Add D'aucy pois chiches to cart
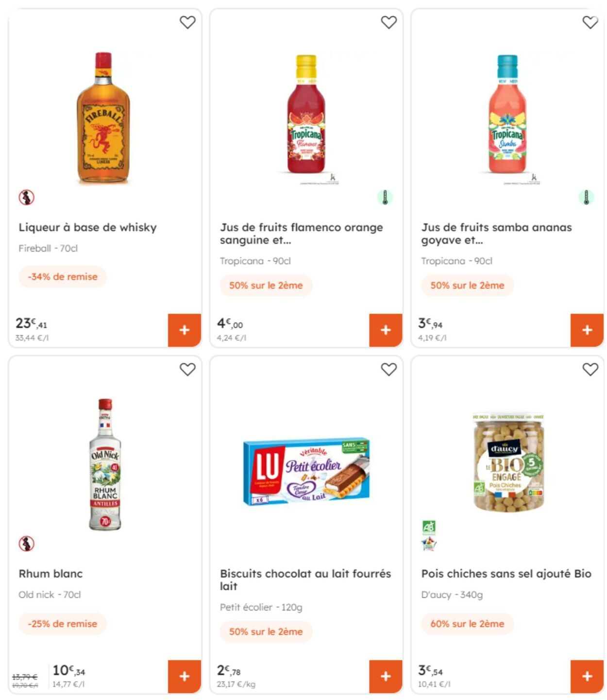This screenshot has height=700, width=607. click(587, 676)
